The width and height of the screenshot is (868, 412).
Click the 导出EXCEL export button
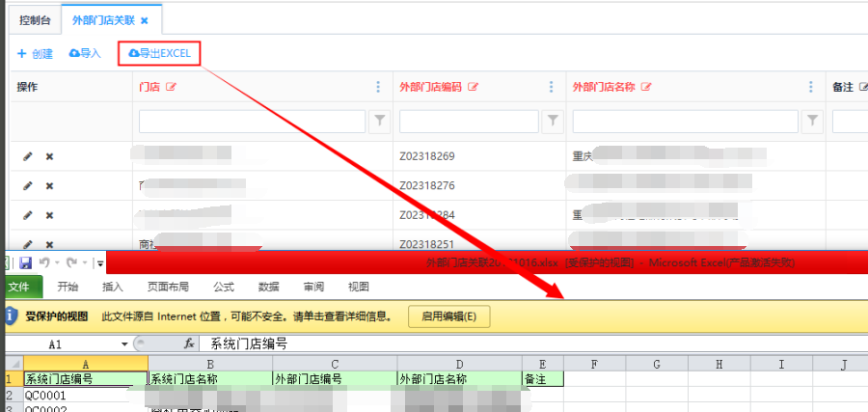pos(159,53)
